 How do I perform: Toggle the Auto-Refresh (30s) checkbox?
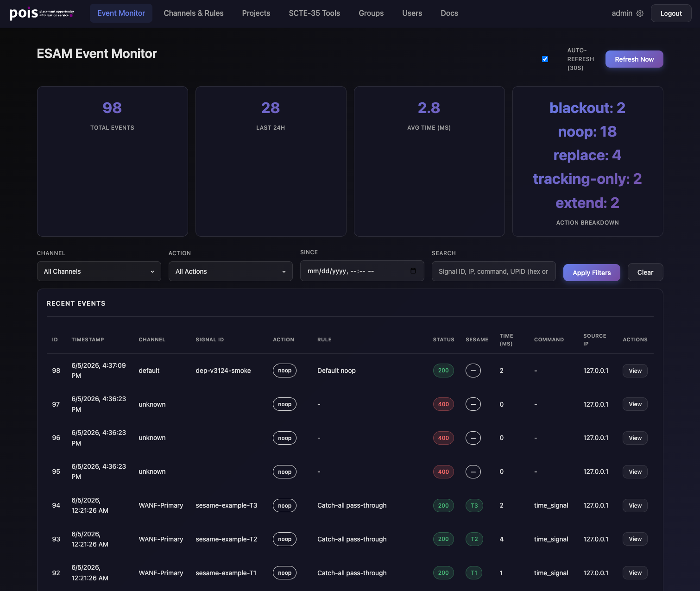click(x=545, y=59)
